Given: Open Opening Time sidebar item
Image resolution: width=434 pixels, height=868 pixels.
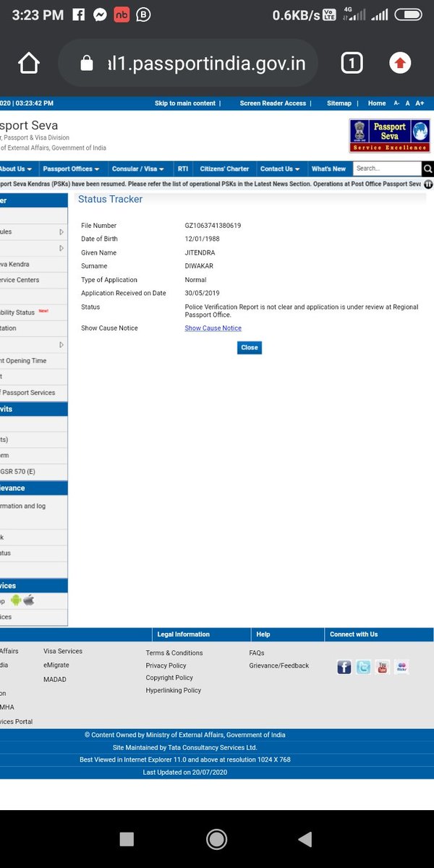Looking at the screenshot, I should pos(23,360).
